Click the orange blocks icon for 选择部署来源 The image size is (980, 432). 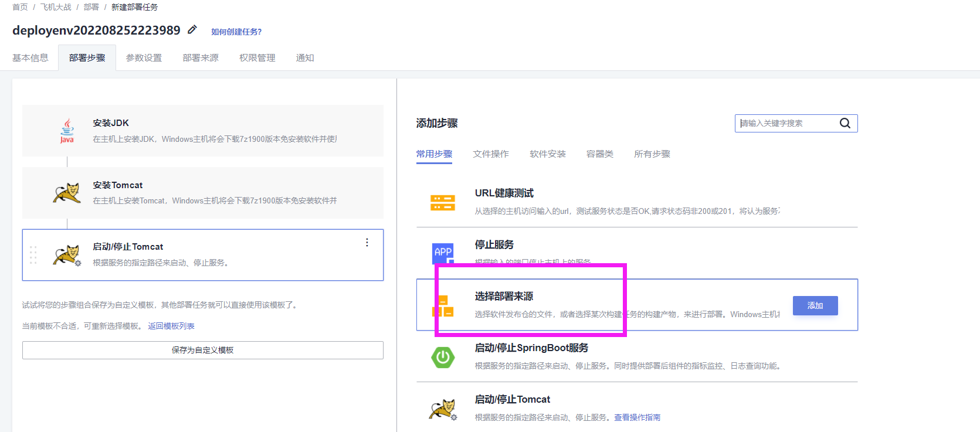pos(443,306)
